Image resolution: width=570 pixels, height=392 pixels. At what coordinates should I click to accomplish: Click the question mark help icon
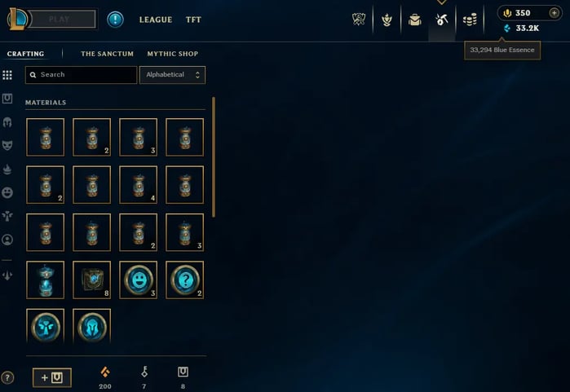pyautogui.click(x=7, y=378)
